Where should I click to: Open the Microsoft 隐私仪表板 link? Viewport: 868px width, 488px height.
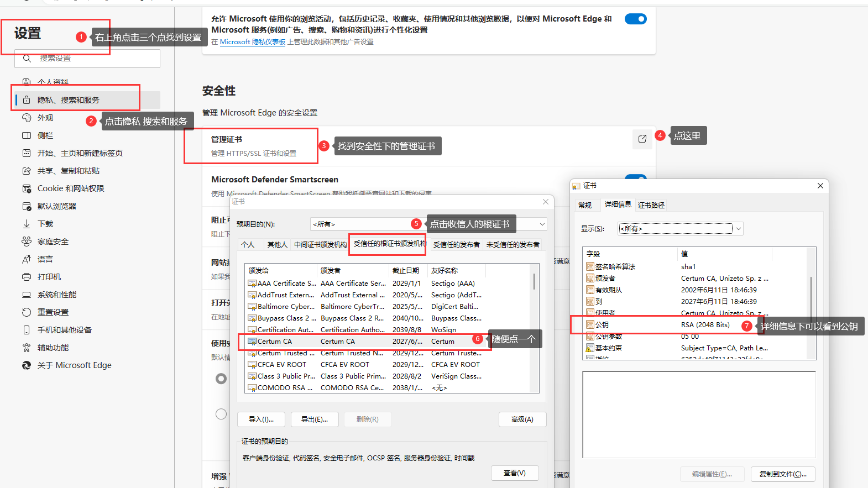pyautogui.click(x=253, y=42)
